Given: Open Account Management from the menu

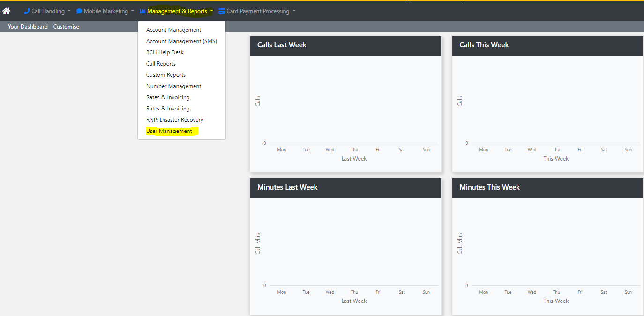Looking at the screenshot, I should (x=173, y=30).
